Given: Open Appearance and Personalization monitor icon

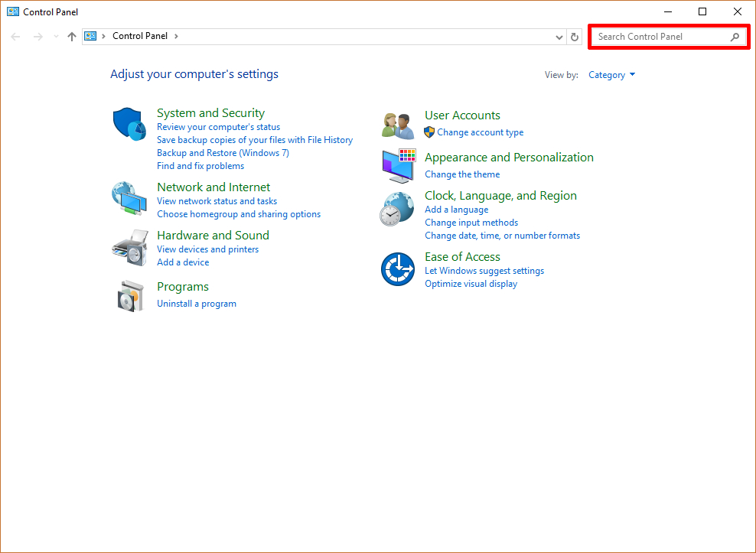Looking at the screenshot, I should (x=398, y=166).
